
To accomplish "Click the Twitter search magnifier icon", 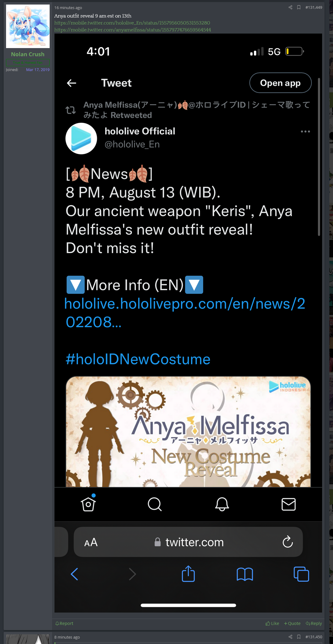I will [155, 504].
